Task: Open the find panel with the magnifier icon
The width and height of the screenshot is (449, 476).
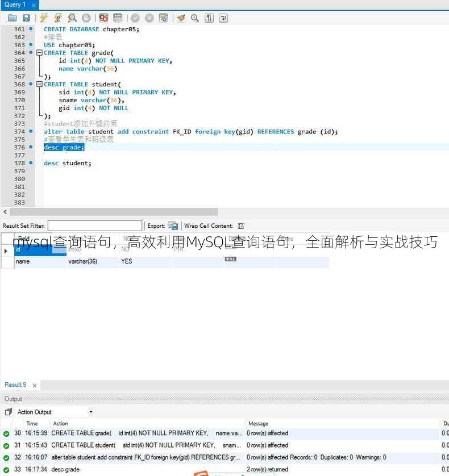Action: pyautogui.click(x=195, y=18)
